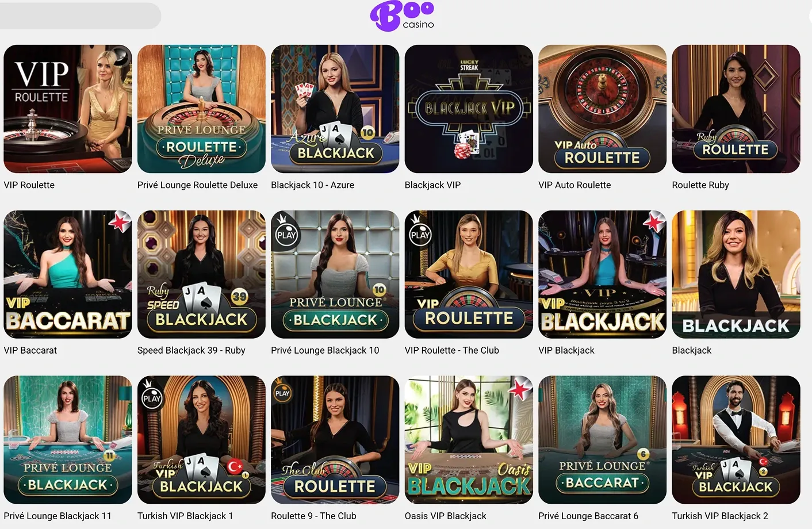Open the plain Blackjack game tile
The width and height of the screenshot is (812, 529).
(736, 274)
